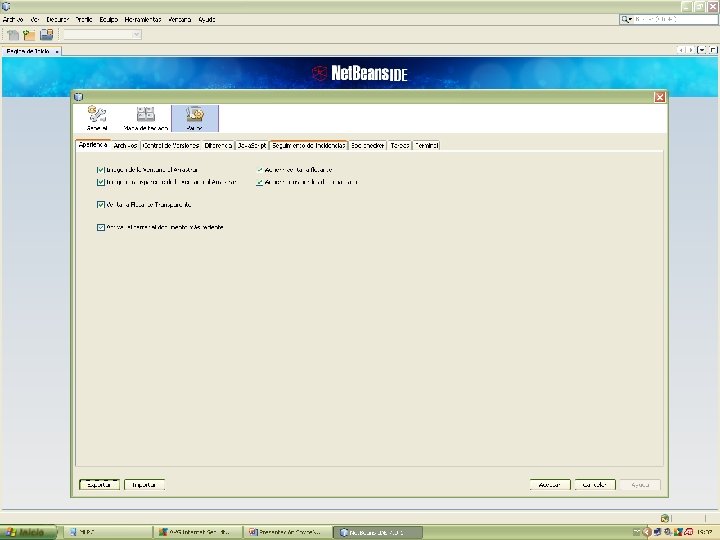Screen dimensions: 720x540
Task: Click the Ayuda button in options dialog
Action: 640,485
